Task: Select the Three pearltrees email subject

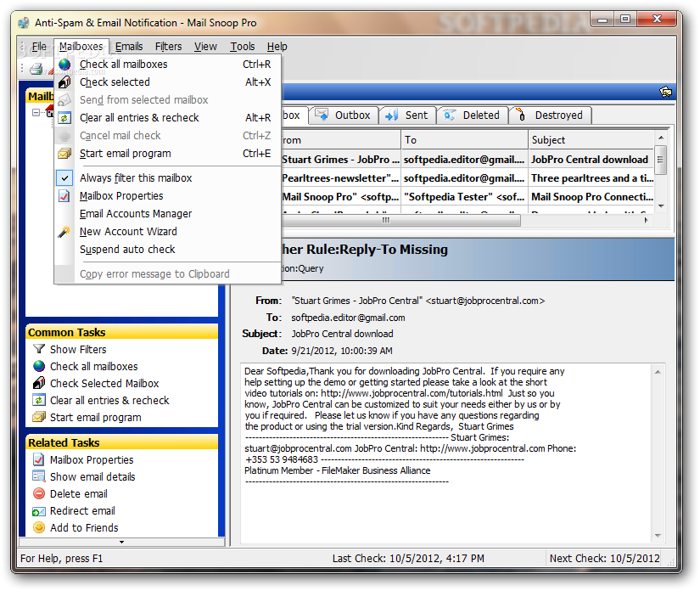Action: pyautogui.click(x=591, y=178)
